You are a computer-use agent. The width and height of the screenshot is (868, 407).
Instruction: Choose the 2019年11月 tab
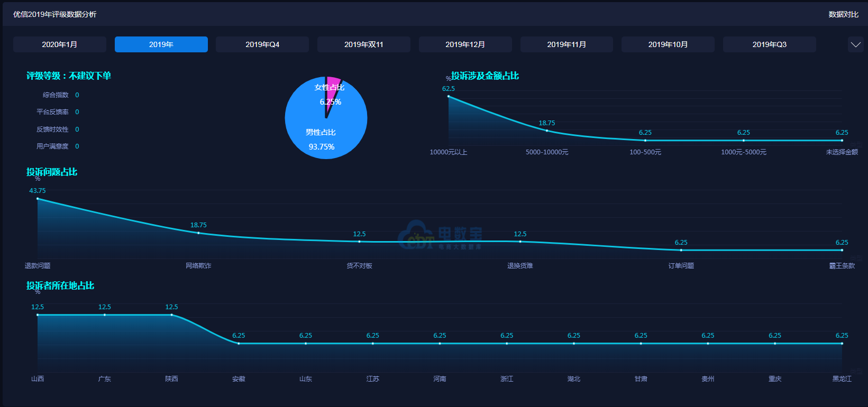pos(567,44)
